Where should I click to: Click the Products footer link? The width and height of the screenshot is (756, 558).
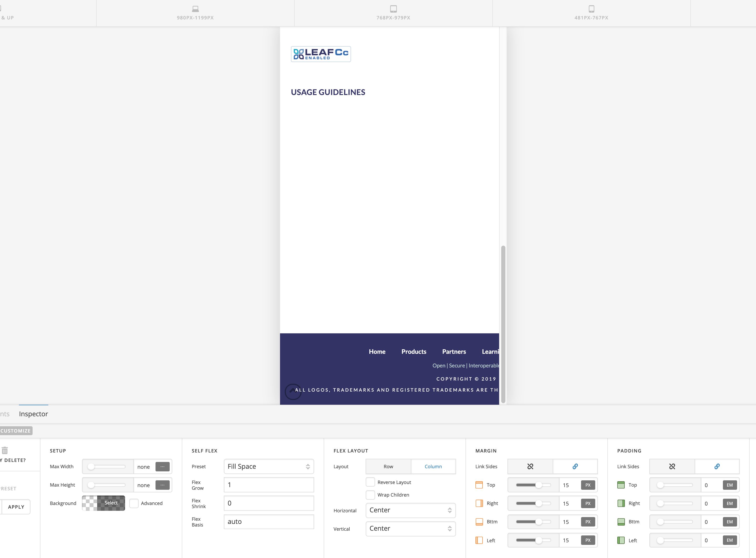(x=414, y=352)
